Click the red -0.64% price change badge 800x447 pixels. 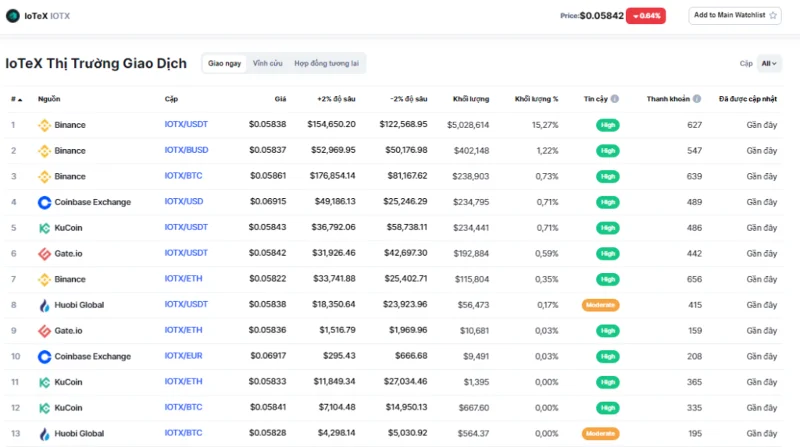pyautogui.click(x=646, y=16)
